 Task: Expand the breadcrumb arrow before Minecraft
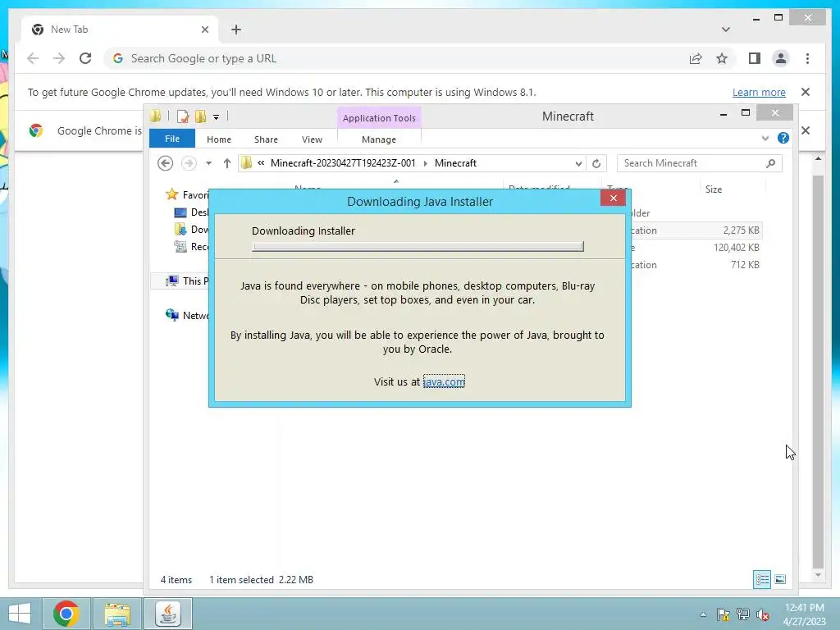coord(426,163)
